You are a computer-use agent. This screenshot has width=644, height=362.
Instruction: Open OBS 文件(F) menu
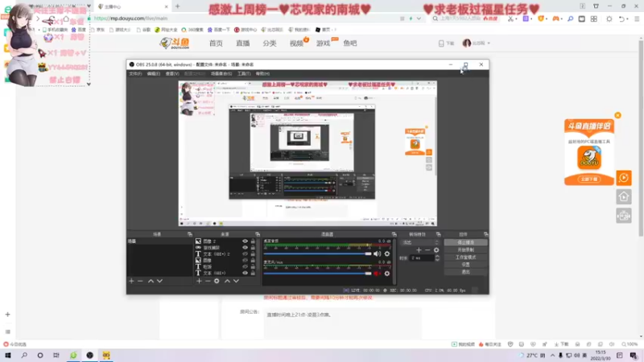click(x=135, y=74)
